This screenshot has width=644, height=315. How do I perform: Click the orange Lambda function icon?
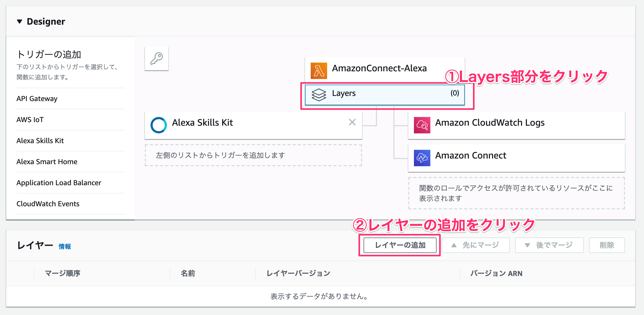tap(319, 71)
